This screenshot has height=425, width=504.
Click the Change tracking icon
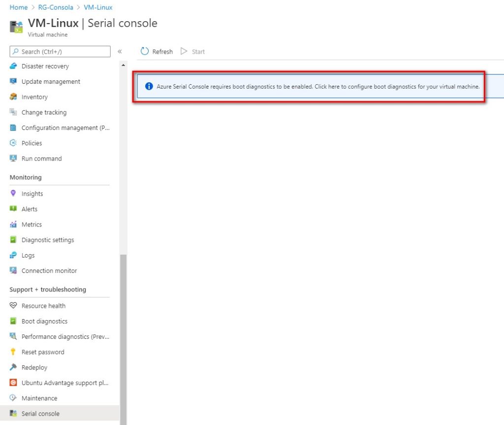point(13,112)
